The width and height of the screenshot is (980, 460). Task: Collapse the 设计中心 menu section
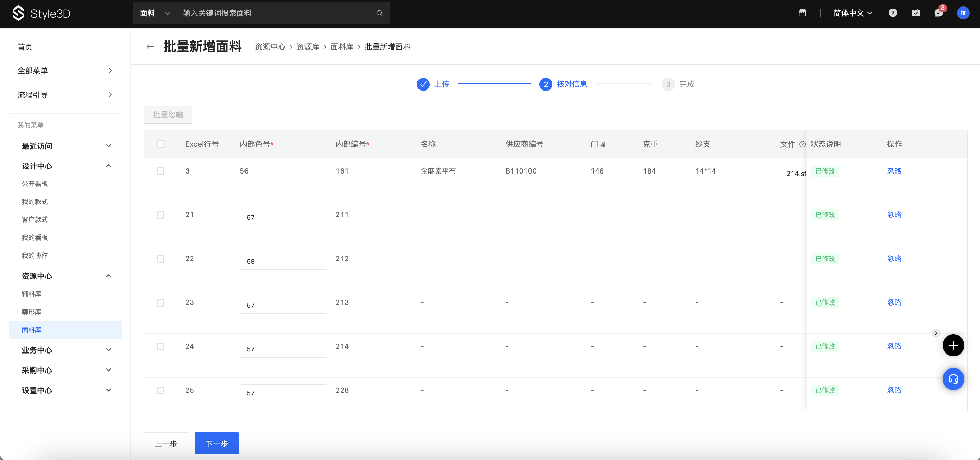click(x=108, y=166)
